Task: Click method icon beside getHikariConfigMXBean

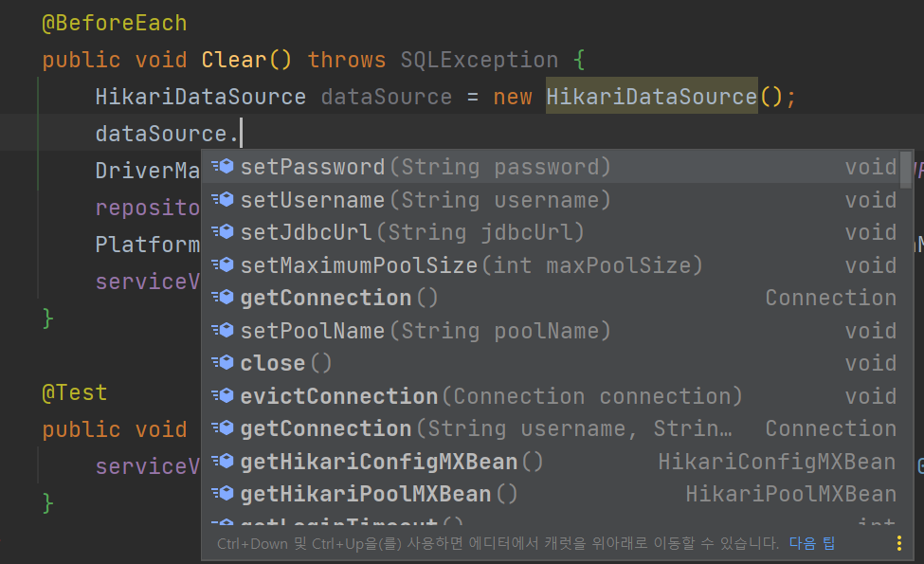Action: [223, 462]
